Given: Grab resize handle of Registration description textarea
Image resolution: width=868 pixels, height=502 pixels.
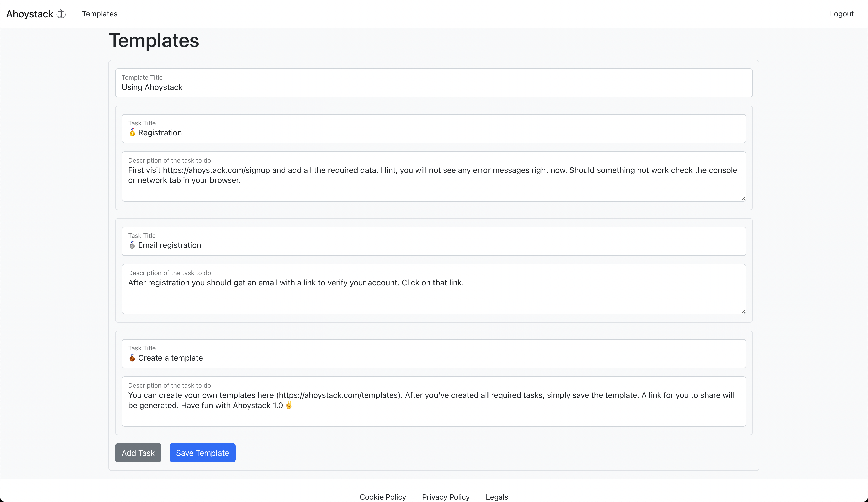Looking at the screenshot, I should [743, 199].
